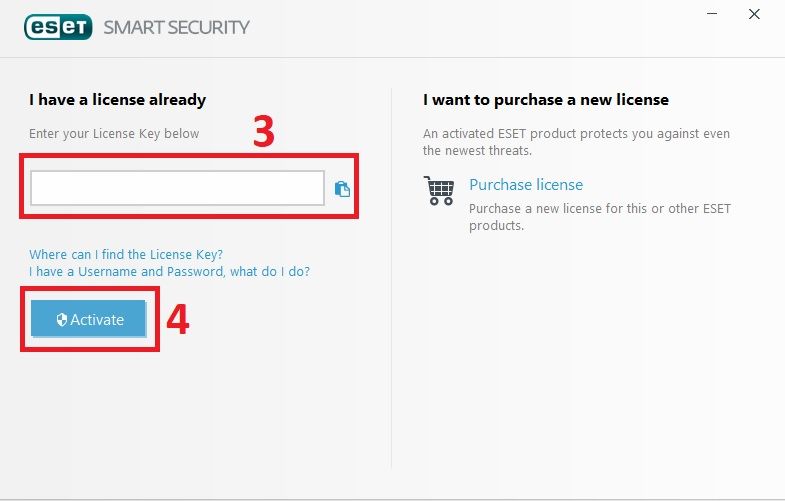Click the SMART SECURITY title text
Viewport: 785px width, 501px height.
click(177, 27)
